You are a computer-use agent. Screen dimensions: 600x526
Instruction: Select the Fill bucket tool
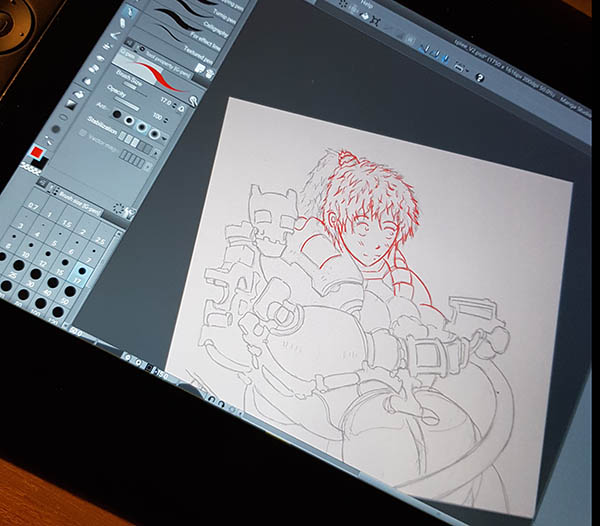[x=80, y=94]
